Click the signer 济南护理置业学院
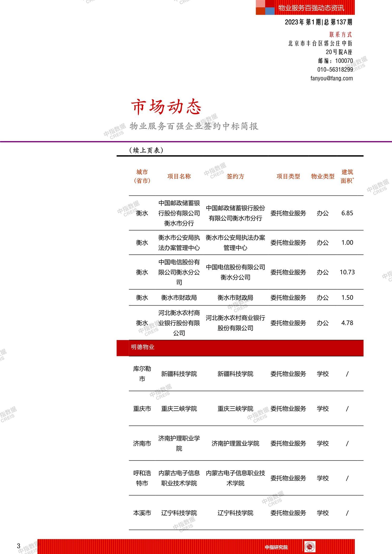The width and height of the screenshot is (392, 554). point(236,443)
